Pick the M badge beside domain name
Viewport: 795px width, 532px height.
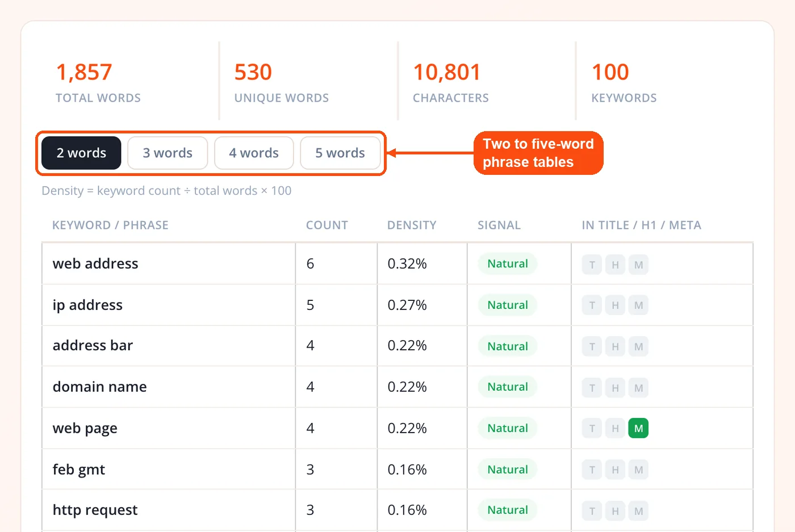click(639, 388)
